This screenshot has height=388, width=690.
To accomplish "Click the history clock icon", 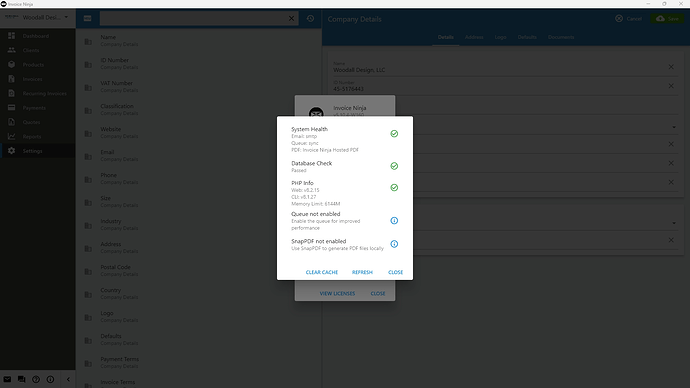I will click(310, 18).
